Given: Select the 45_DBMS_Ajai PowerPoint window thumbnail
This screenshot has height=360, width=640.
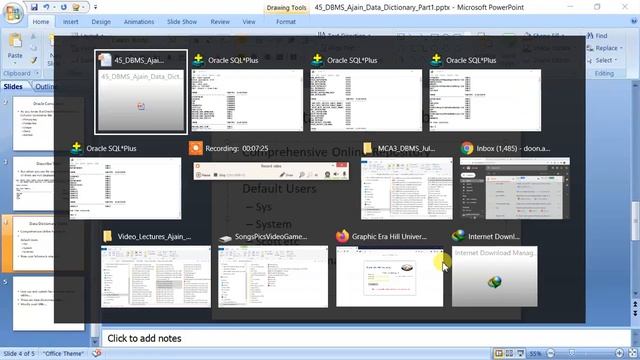Looking at the screenshot, I should click(141, 92).
